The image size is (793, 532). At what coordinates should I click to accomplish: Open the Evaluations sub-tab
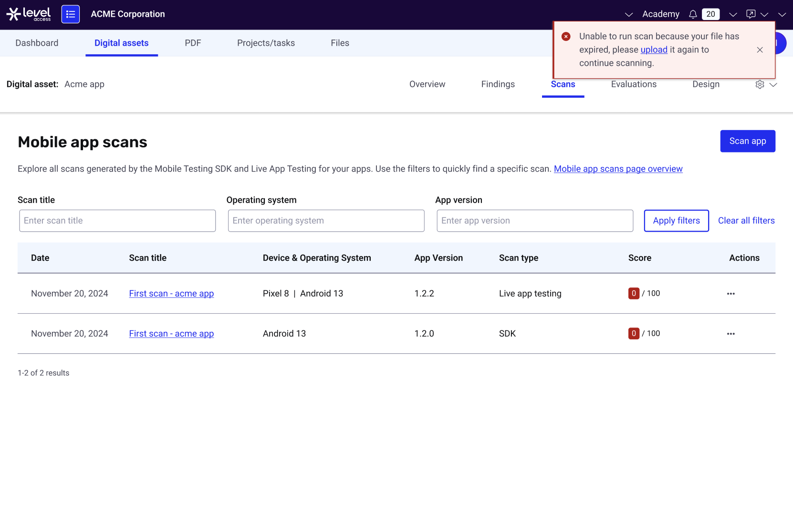click(634, 84)
